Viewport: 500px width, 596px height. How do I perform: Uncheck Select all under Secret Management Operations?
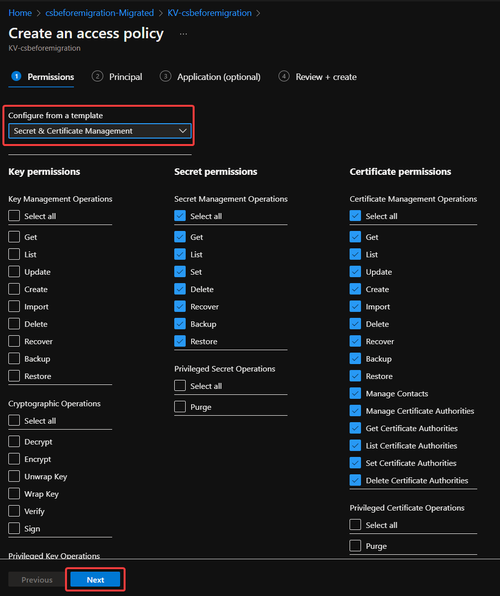click(x=180, y=216)
